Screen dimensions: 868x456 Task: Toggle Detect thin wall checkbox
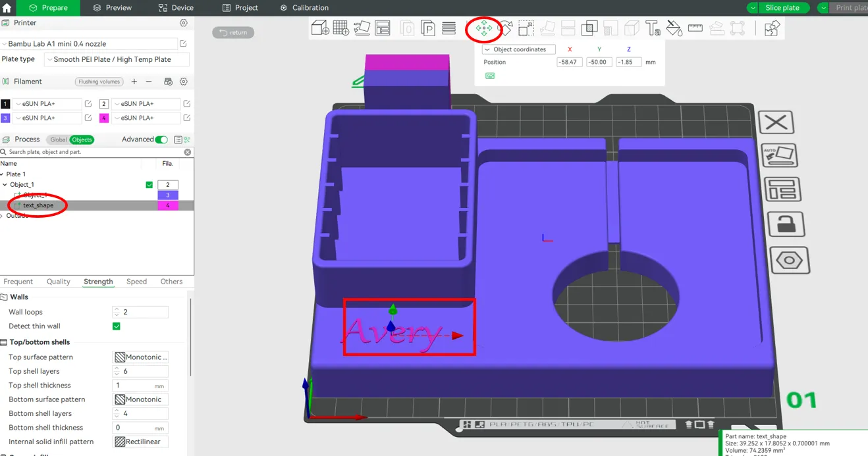pyautogui.click(x=117, y=326)
